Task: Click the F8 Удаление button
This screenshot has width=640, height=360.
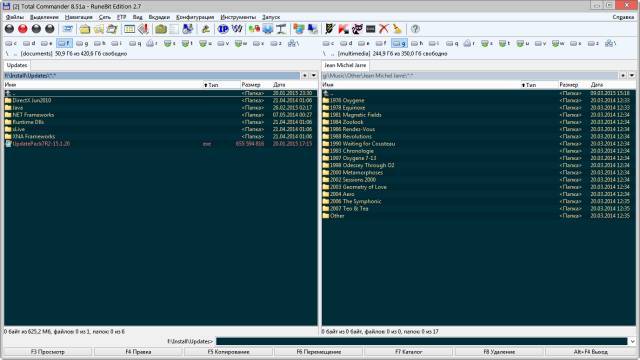Action: pos(499,352)
